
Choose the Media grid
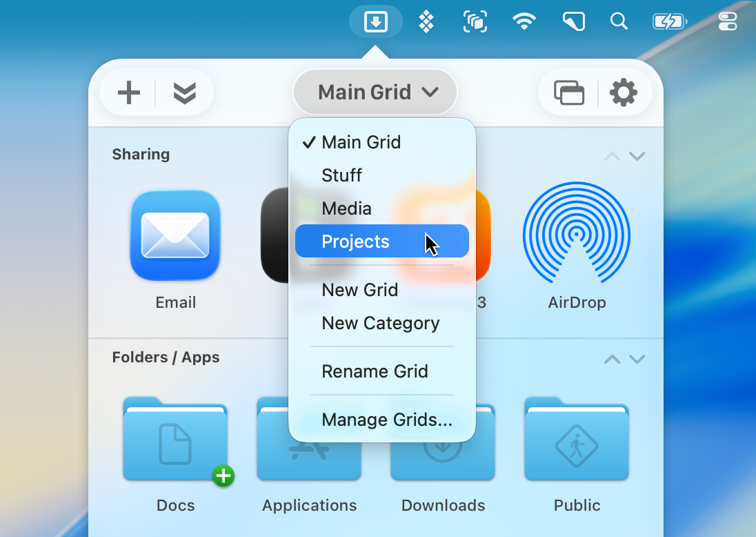click(x=346, y=208)
